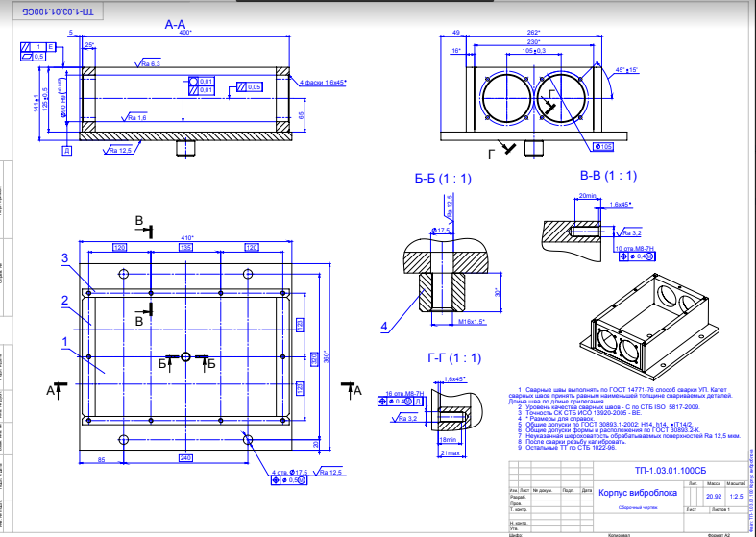Select the boxed '240' dimension
756x537 pixels.
(185, 458)
